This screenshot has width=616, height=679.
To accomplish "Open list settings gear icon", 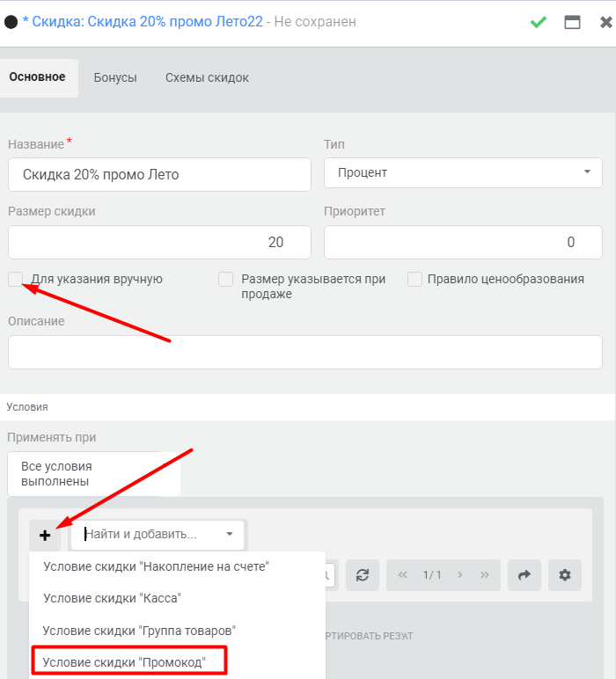I will coord(564,575).
